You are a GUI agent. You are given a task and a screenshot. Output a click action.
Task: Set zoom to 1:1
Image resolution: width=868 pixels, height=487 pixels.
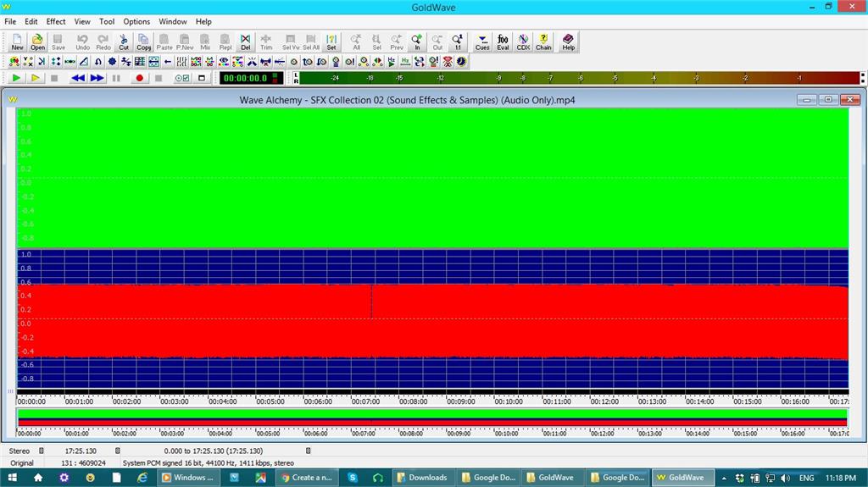click(457, 42)
